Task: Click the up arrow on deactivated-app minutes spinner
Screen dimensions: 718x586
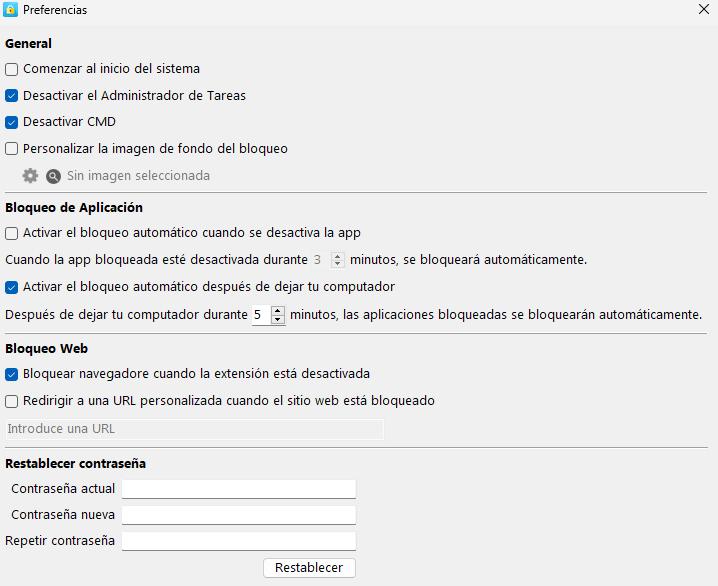Action: point(338,255)
